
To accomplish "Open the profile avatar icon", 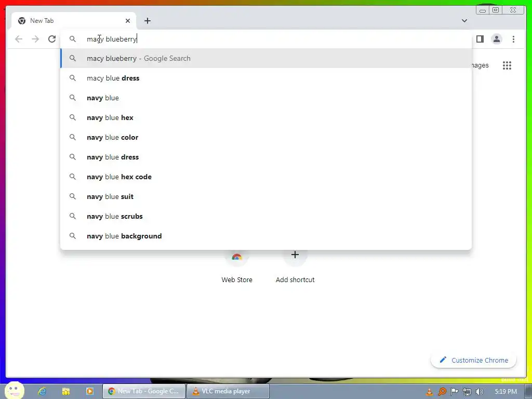I will point(496,39).
